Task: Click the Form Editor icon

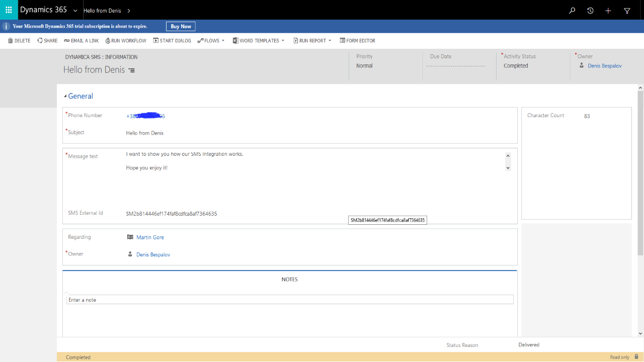Action: [x=343, y=41]
